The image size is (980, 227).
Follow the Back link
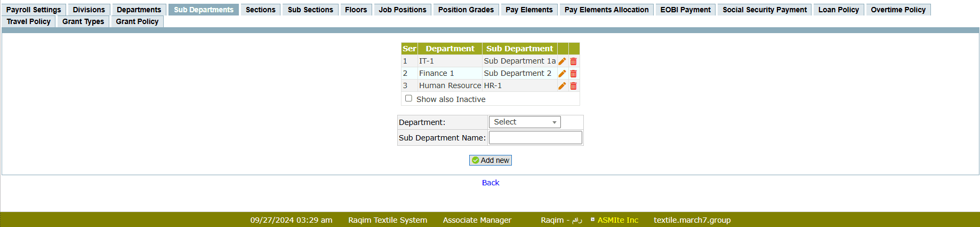click(x=491, y=183)
